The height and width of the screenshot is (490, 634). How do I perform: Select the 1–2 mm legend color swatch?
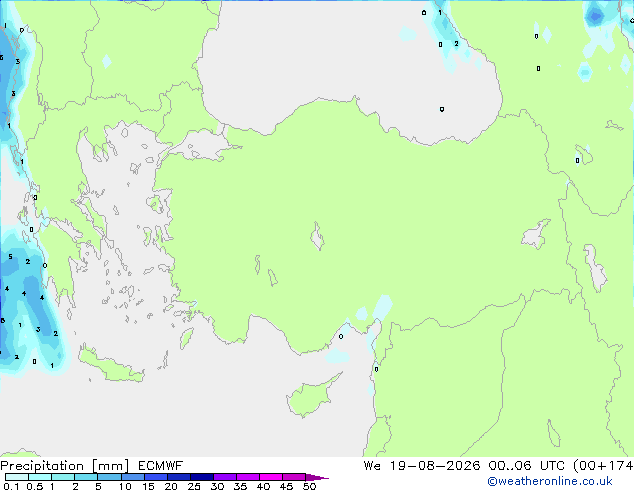pos(63,477)
